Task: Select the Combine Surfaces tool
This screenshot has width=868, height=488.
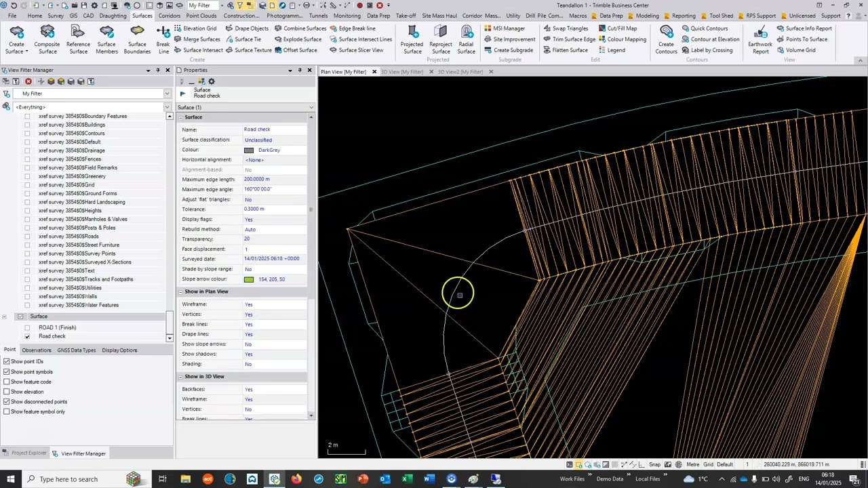Action: click(300, 28)
